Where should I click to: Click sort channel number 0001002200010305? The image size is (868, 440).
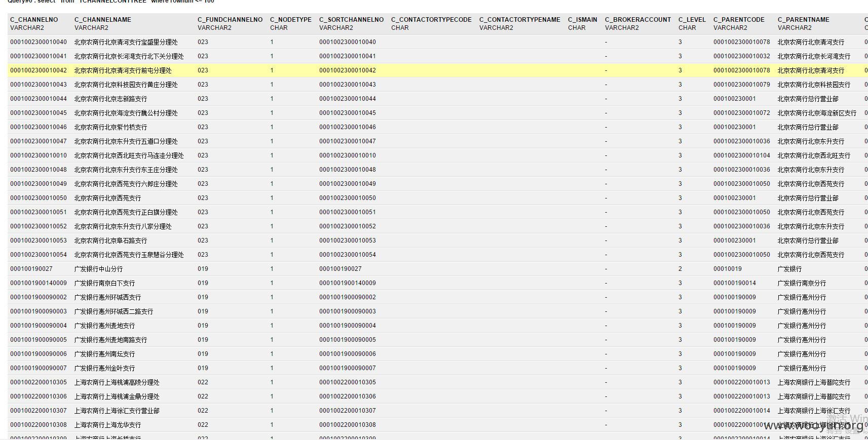click(x=348, y=382)
